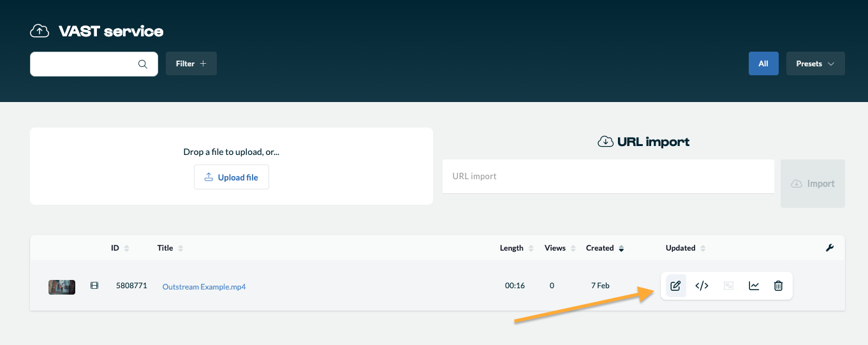Click the Upload file button
The height and width of the screenshot is (345, 868).
coord(232,177)
